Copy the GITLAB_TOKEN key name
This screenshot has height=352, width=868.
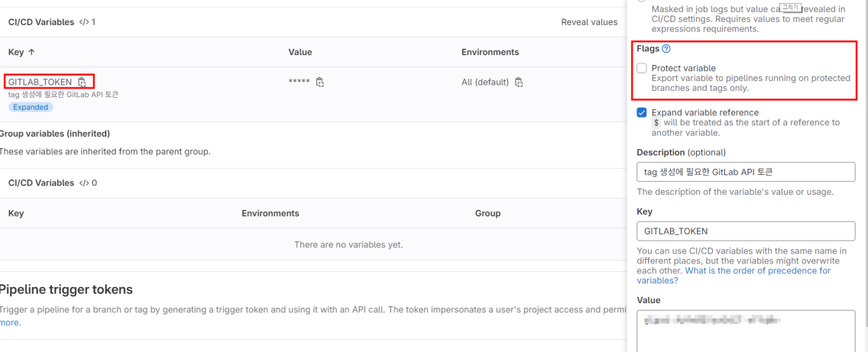pyautogui.click(x=82, y=82)
